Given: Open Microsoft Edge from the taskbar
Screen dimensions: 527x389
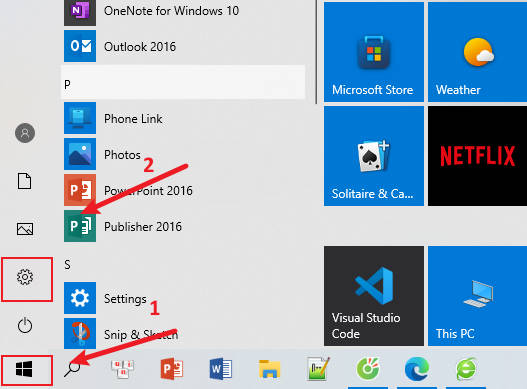Looking at the screenshot, I should 417,369.
